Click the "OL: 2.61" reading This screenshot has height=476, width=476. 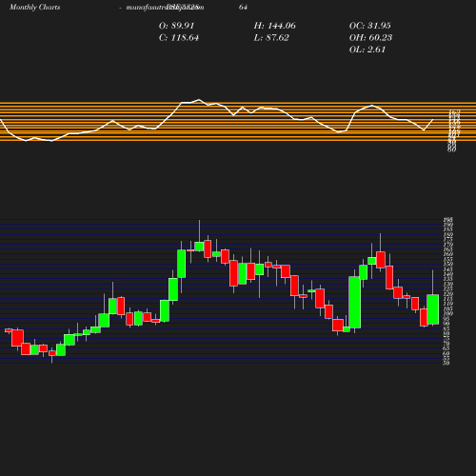pyautogui.click(x=367, y=50)
